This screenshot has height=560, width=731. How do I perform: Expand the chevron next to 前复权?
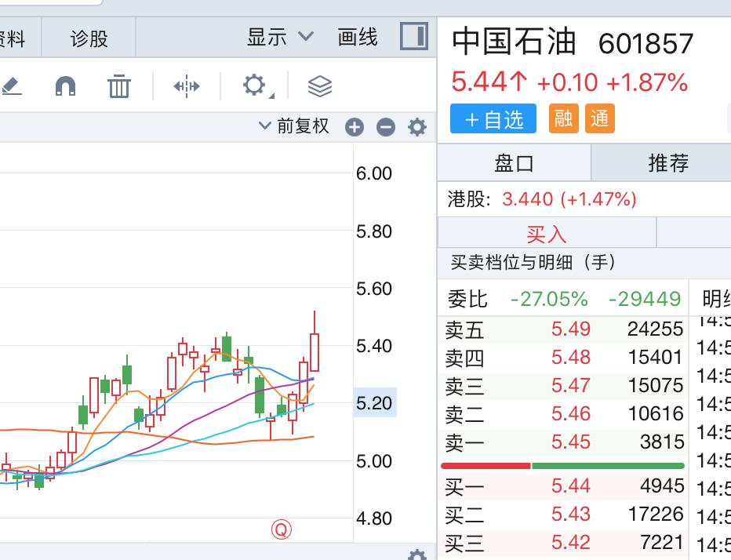[264, 125]
